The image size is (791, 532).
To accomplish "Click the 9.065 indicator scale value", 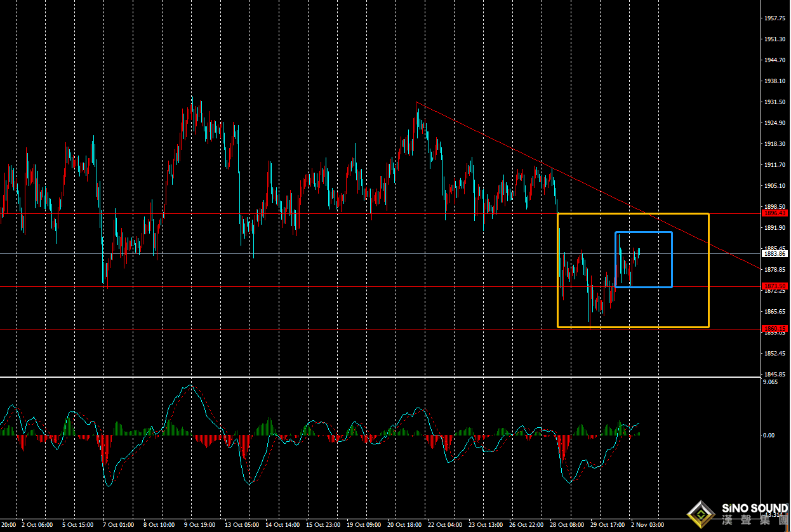I will pyautogui.click(x=769, y=382).
